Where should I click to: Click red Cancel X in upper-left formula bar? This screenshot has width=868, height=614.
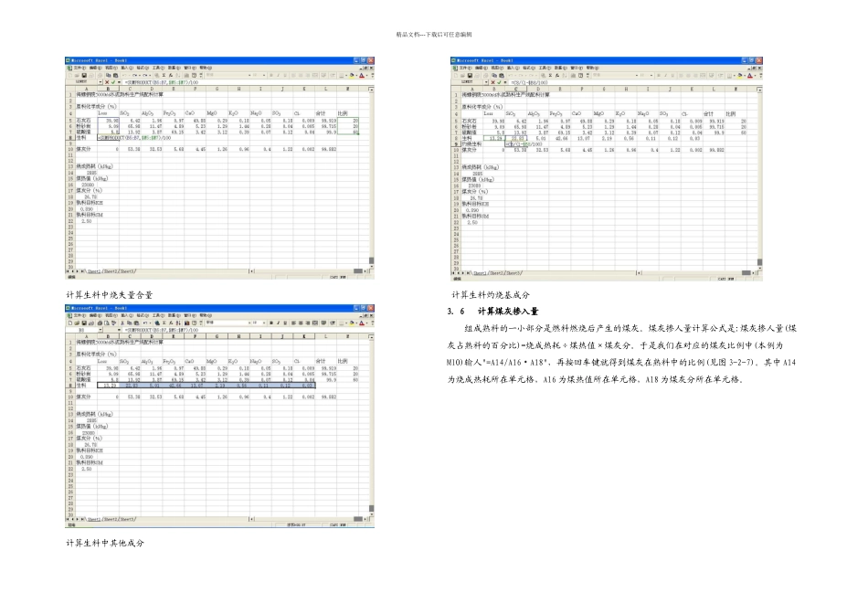click(107, 82)
